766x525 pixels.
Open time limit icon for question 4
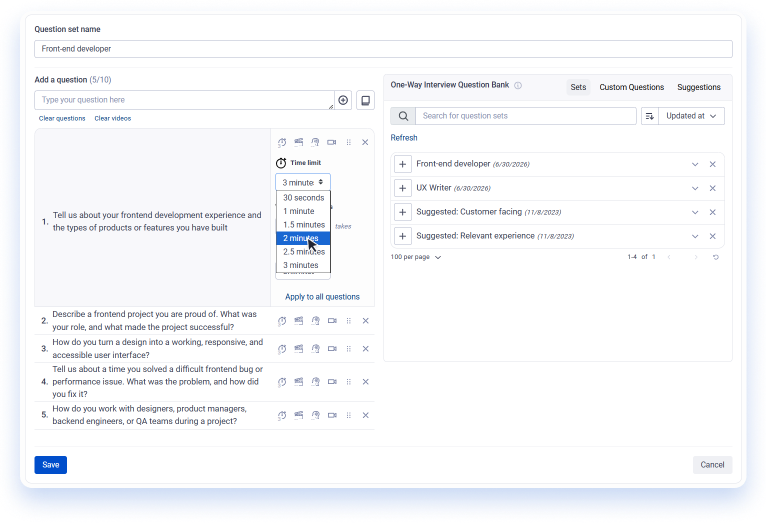click(282, 382)
